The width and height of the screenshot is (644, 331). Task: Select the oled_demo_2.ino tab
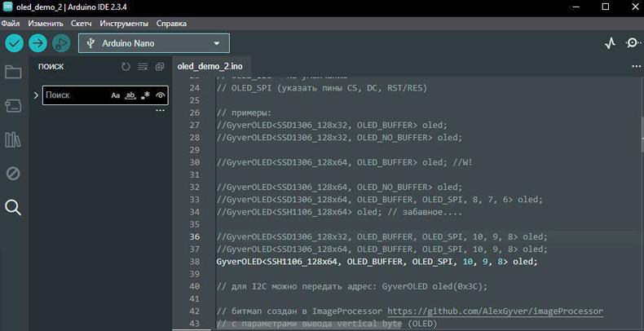point(210,67)
